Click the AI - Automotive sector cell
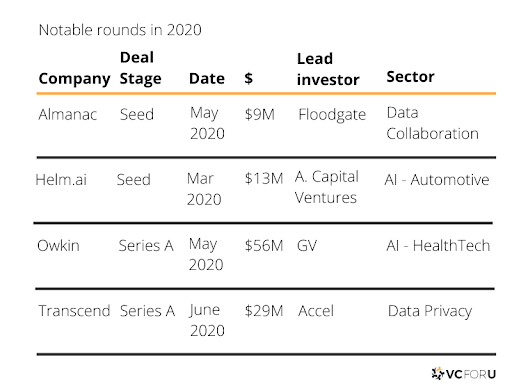 click(437, 180)
